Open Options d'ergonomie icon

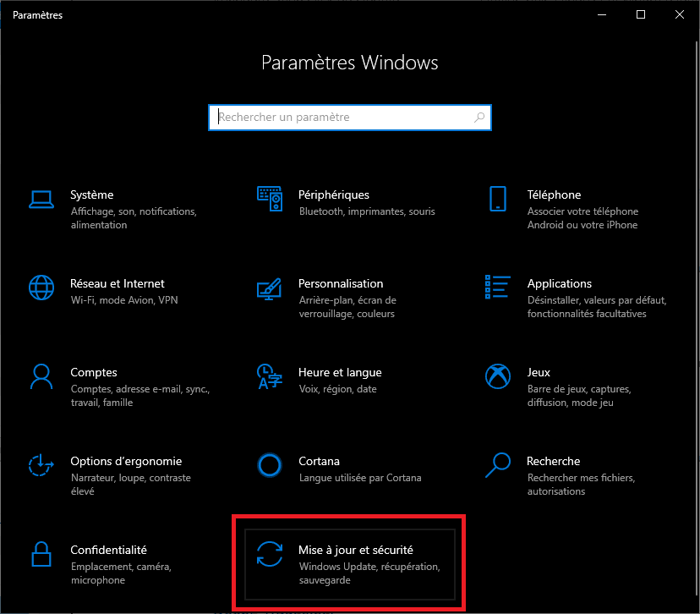point(41,466)
